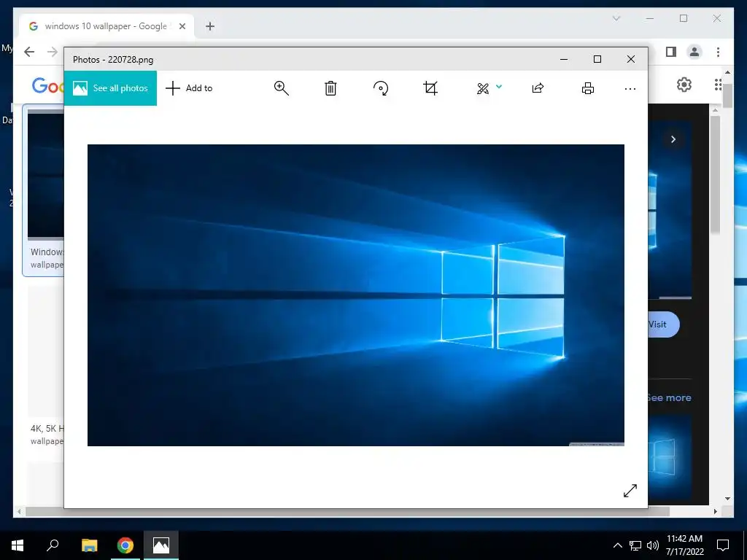The width and height of the screenshot is (747, 560).
Task: Open a new Chrome tab
Action: pyautogui.click(x=209, y=26)
